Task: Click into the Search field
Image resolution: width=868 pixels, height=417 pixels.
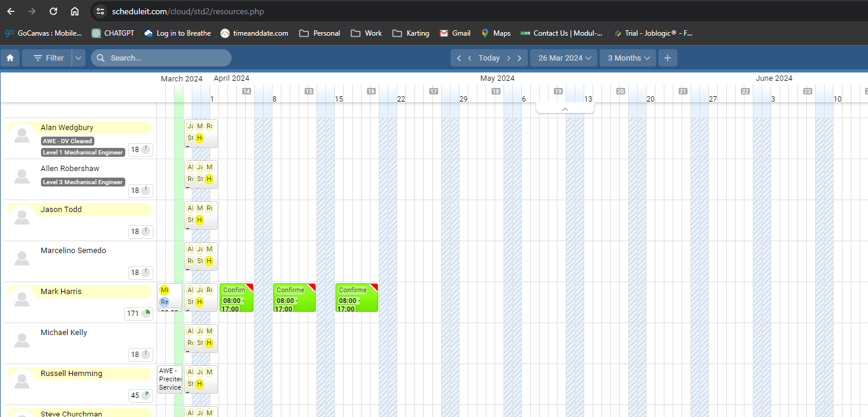Action: (x=166, y=58)
